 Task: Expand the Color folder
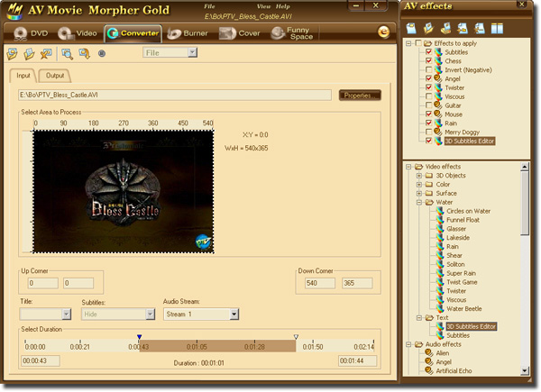tap(419, 185)
